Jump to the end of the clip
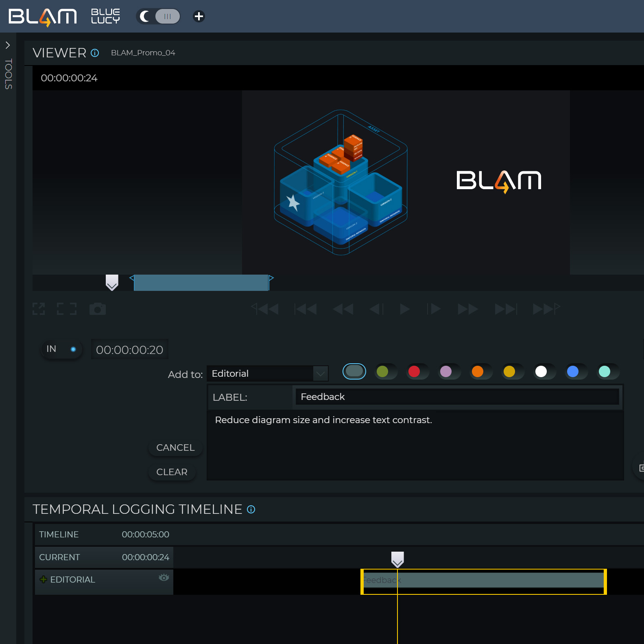Image resolution: width=644 pixels, height=644 pixels. coord(546,309)
